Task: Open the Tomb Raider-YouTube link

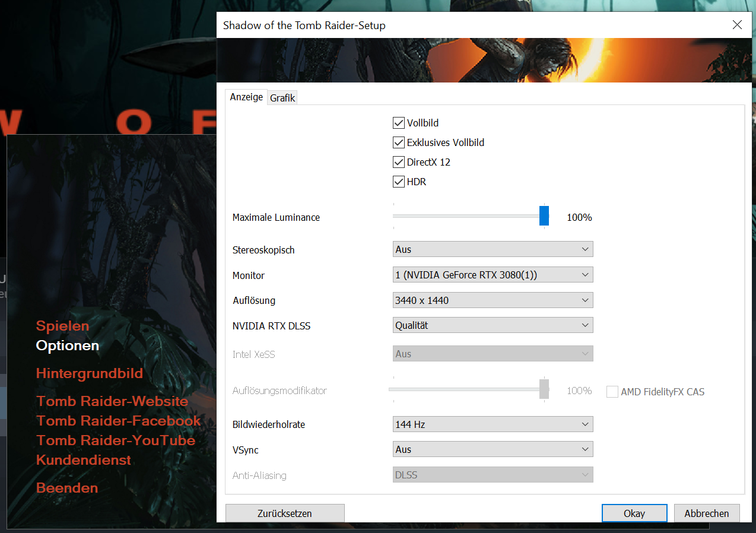Action: 116,440
